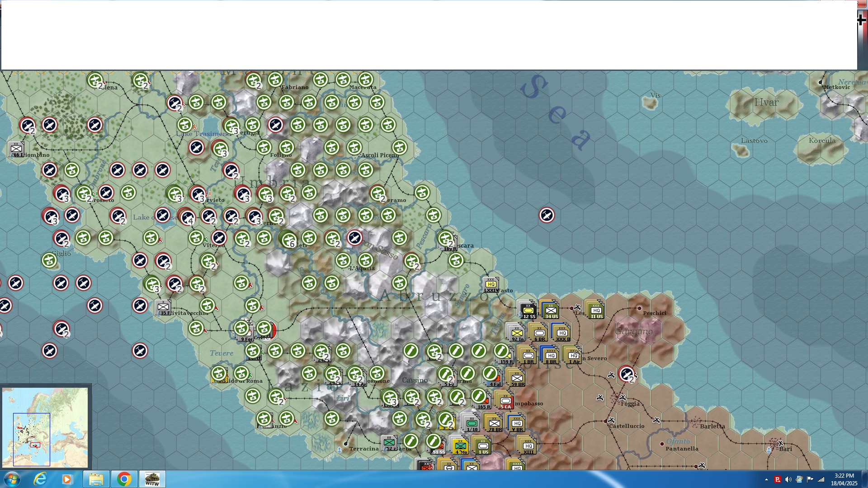868x488 pixels.
Task: Select the 92 In infantry counter
Action: click(517, 333)
